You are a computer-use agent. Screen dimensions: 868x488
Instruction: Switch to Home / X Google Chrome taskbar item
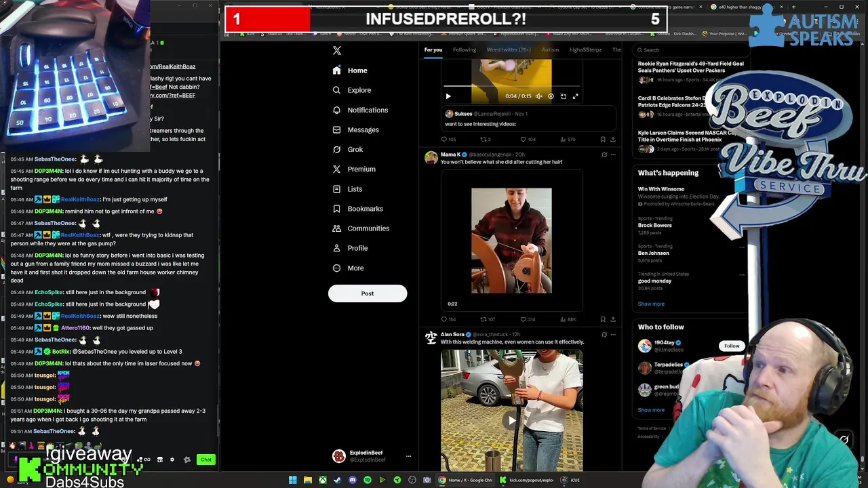[466, 480]
